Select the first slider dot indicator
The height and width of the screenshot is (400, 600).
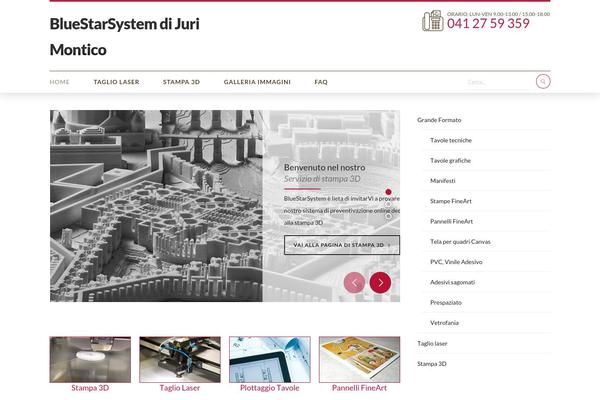388,192
